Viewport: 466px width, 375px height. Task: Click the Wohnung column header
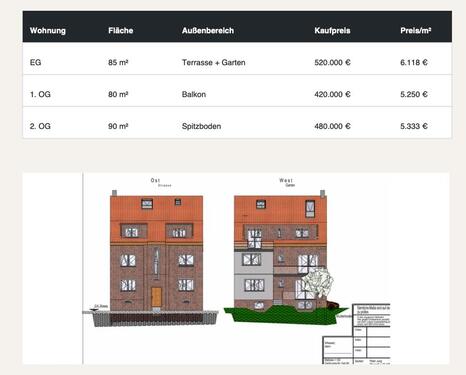[x=48, y=31]
